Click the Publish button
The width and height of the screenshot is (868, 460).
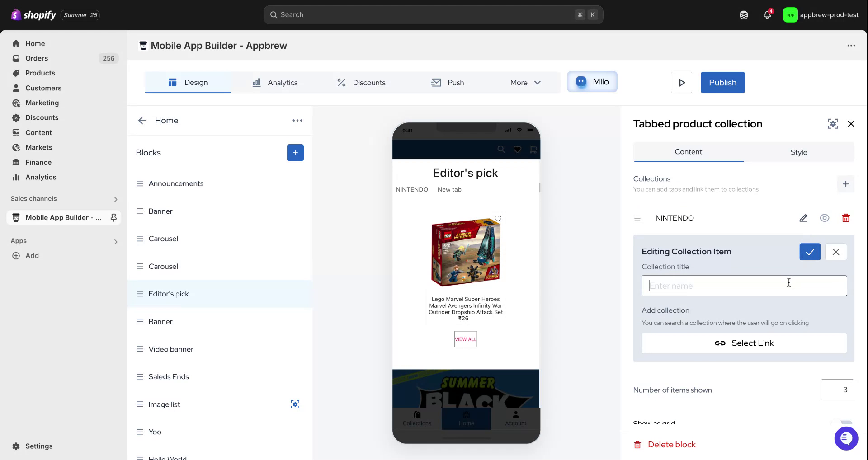722,83
